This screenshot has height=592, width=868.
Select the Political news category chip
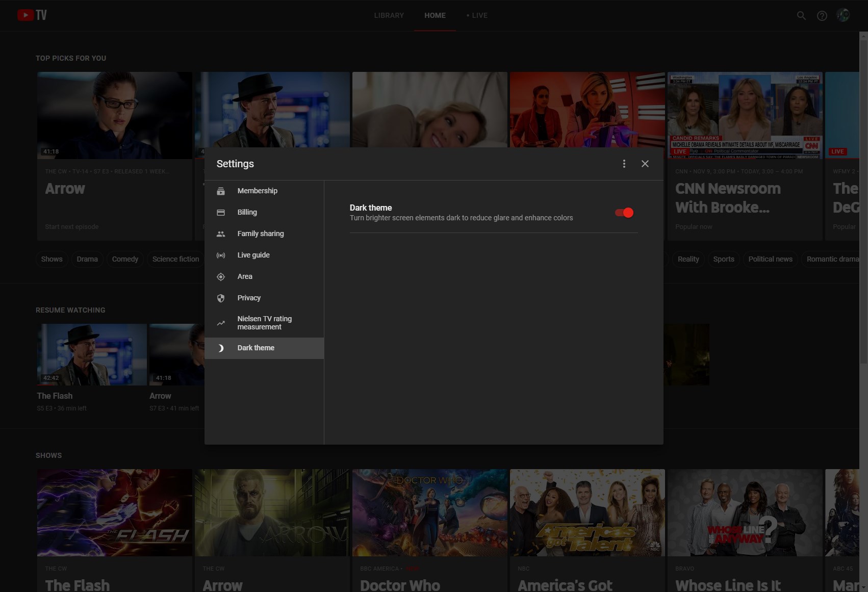pos(770,259)
